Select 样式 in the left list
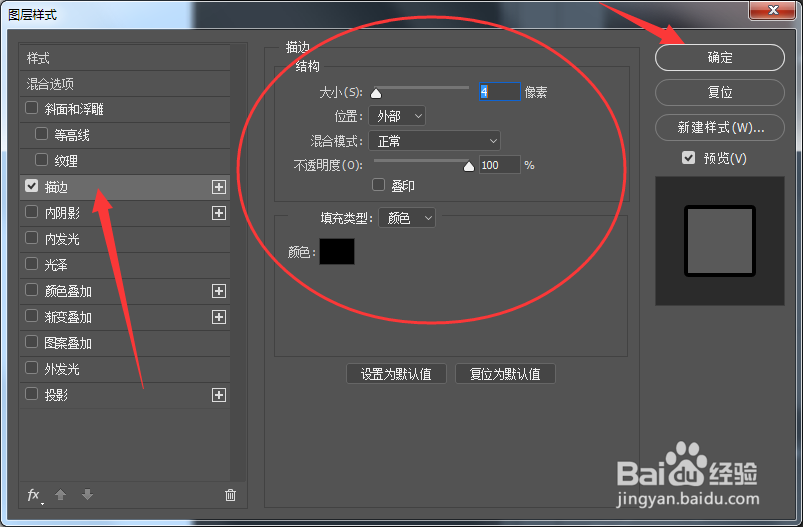The width and height of the screenshot is (803, 527). pos(125,58)
